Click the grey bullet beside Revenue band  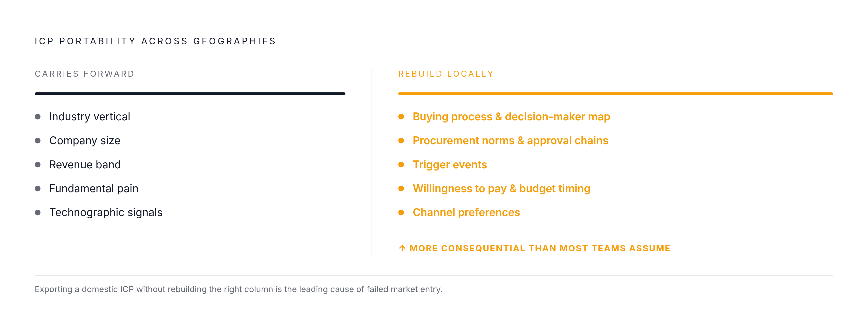tap(38, 165)
